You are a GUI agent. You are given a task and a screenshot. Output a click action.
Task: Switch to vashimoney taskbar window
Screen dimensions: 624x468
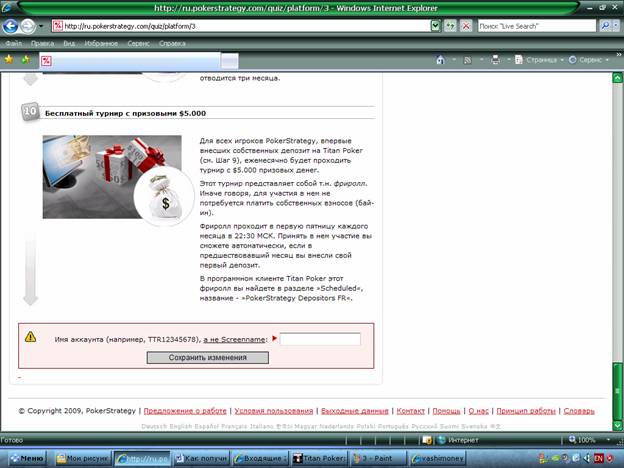(437, 458)
